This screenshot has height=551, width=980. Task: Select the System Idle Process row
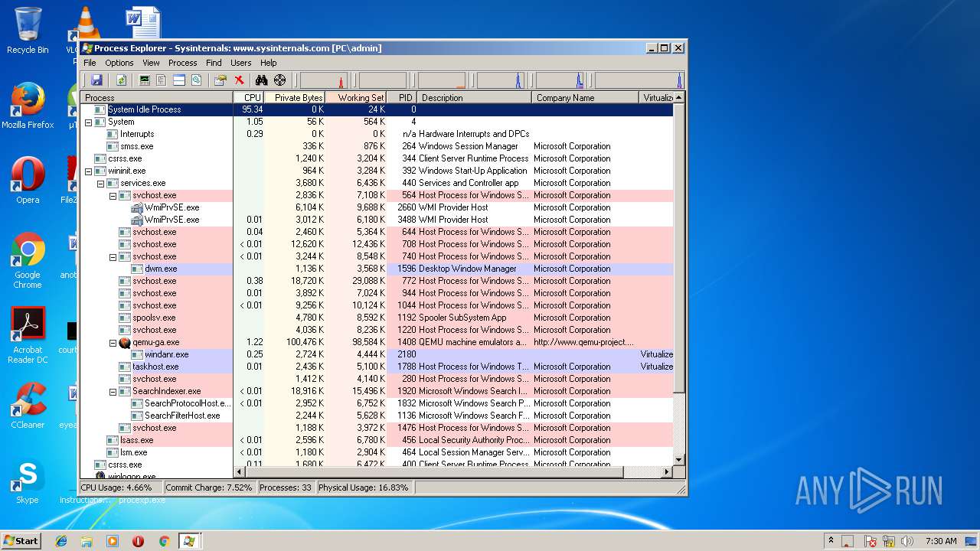[x=377, y=109]
